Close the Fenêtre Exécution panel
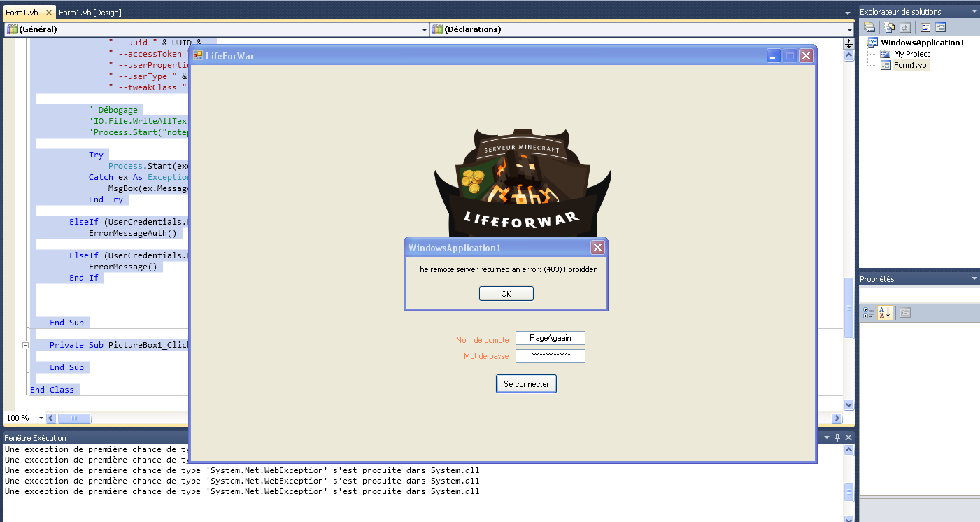This screenshot has height=522, width=980. click(848, 437)
